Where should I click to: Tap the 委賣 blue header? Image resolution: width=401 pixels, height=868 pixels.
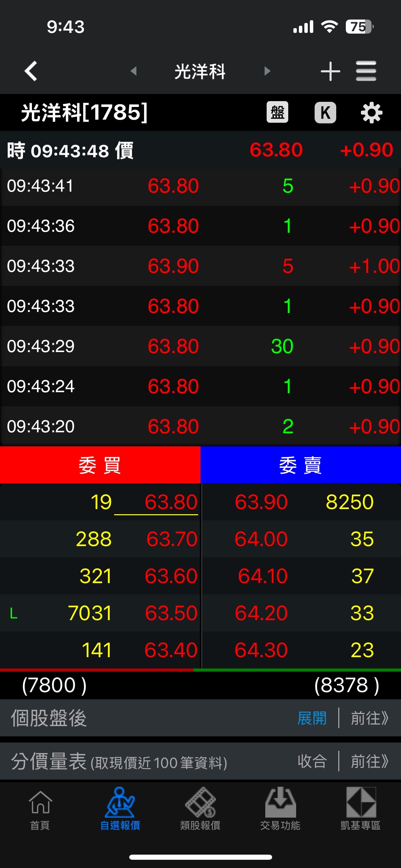pos(301,465)
